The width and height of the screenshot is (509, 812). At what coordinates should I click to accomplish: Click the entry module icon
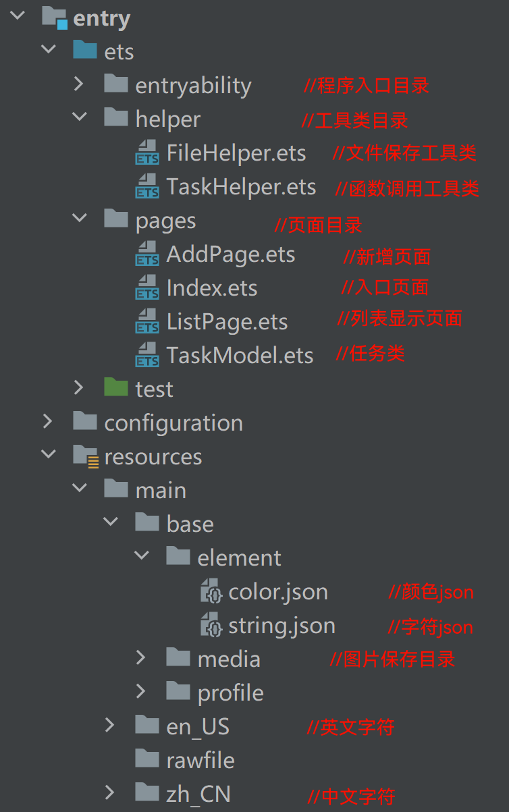click(x=55, y=18)
